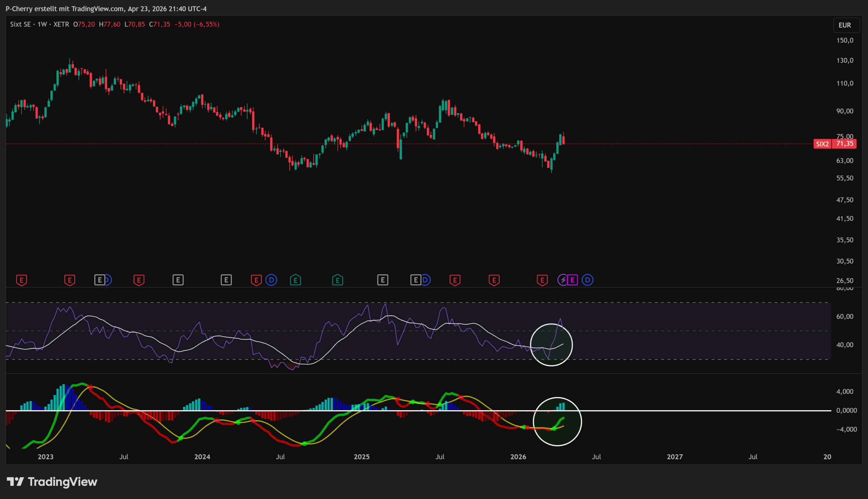The image size is (868, 499).
Task: Click the Sixt SE symbol title
Action: 20,24
